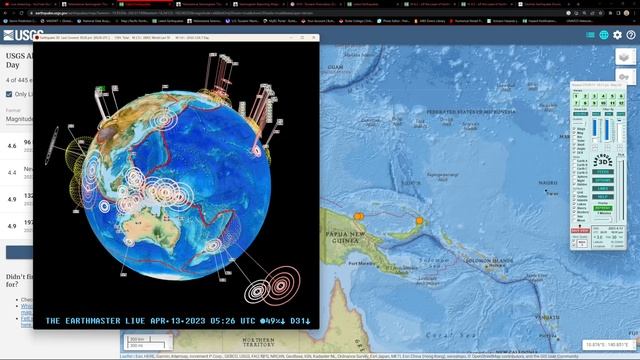Open the Latest Earthquakes bookmark
640x360 pixels.
[x=168, y=21]
